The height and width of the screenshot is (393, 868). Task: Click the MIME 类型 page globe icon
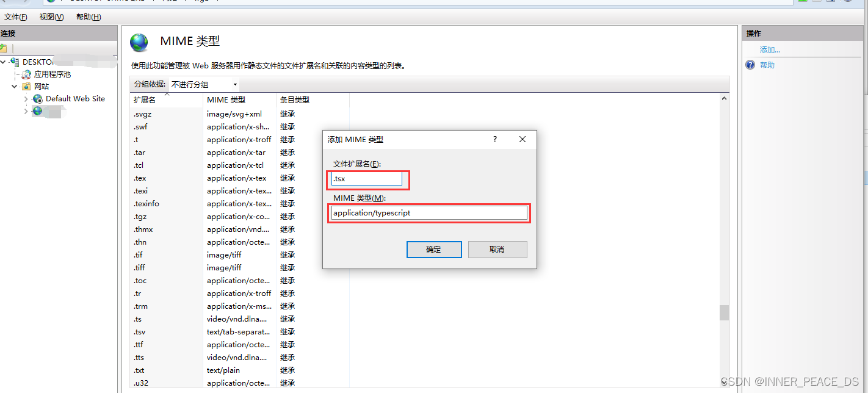(x=139, y=42)
